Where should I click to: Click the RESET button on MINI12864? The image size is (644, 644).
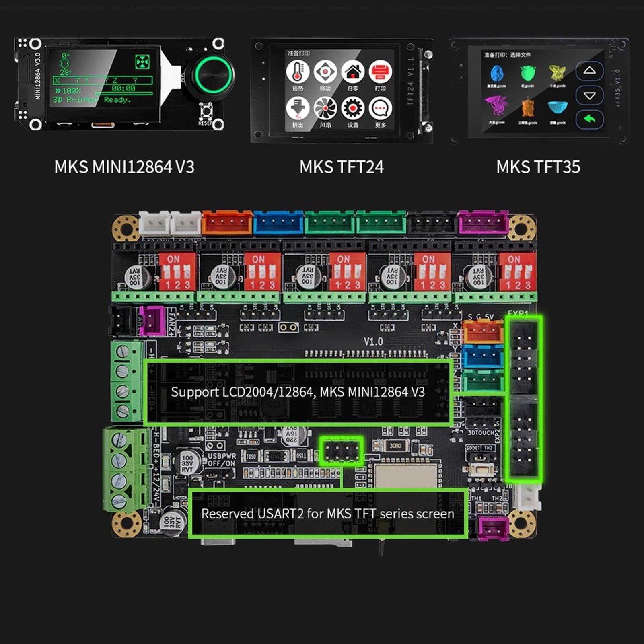(x=206, y=111)
